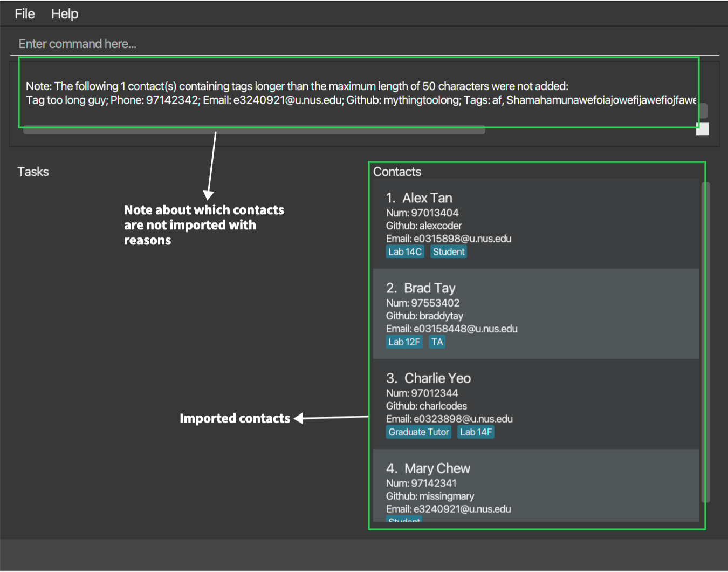Click Mary Chew's Github missingmary

point(430,496)
